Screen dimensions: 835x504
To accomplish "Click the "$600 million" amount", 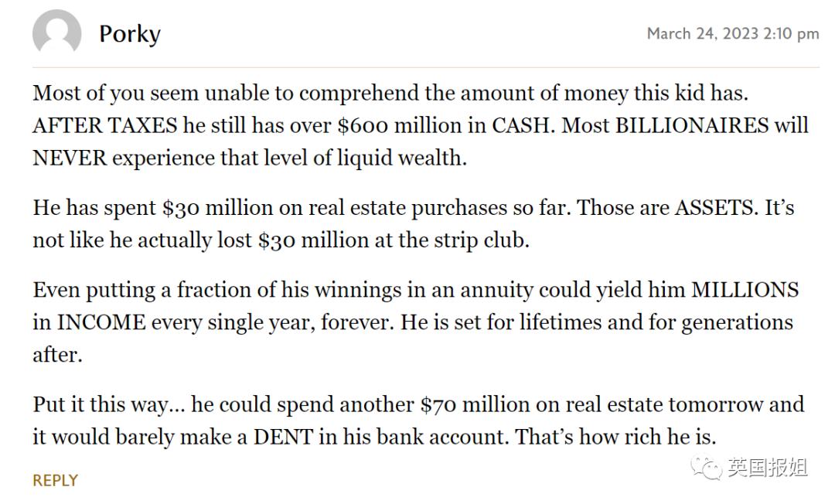I will 405,126.
